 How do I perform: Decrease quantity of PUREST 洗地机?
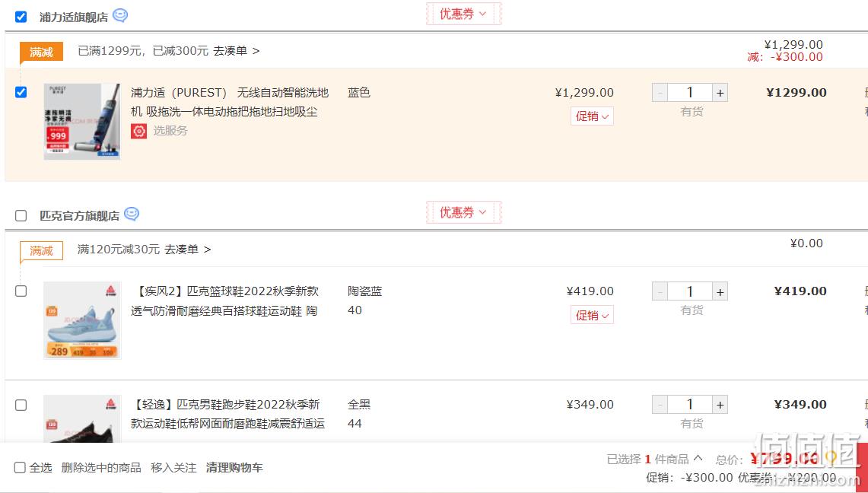(x=660, y=93)
